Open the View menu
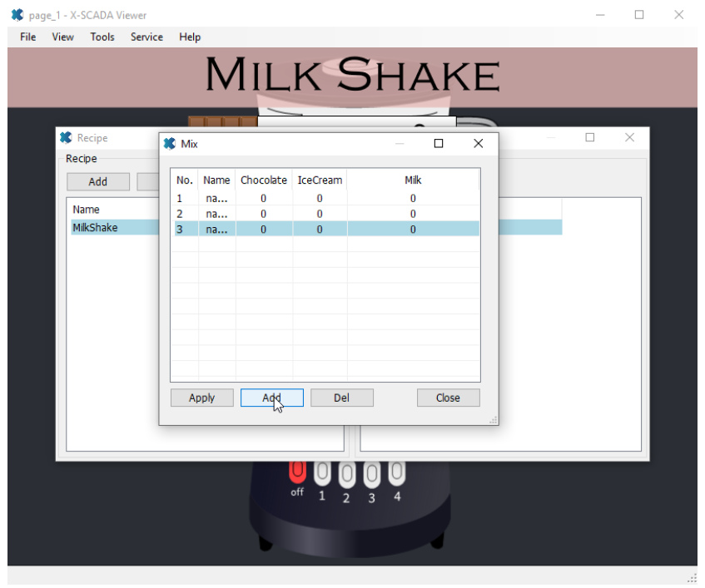 tap(62, 37)
